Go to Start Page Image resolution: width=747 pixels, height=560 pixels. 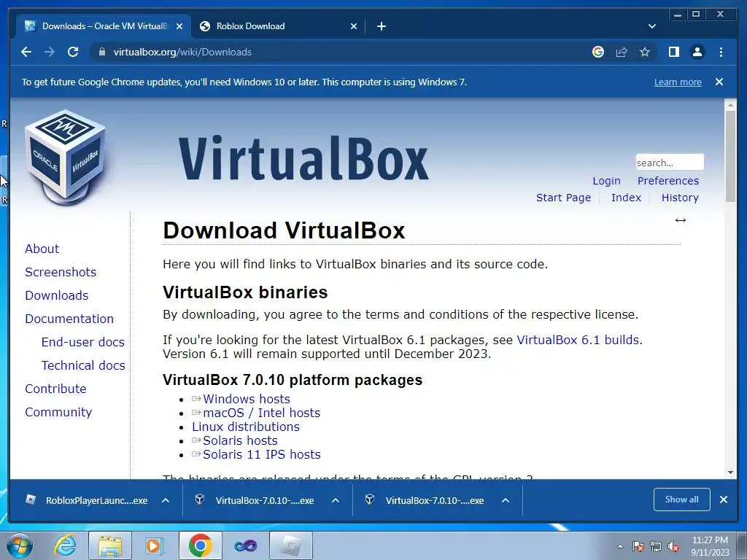point(563,198)
